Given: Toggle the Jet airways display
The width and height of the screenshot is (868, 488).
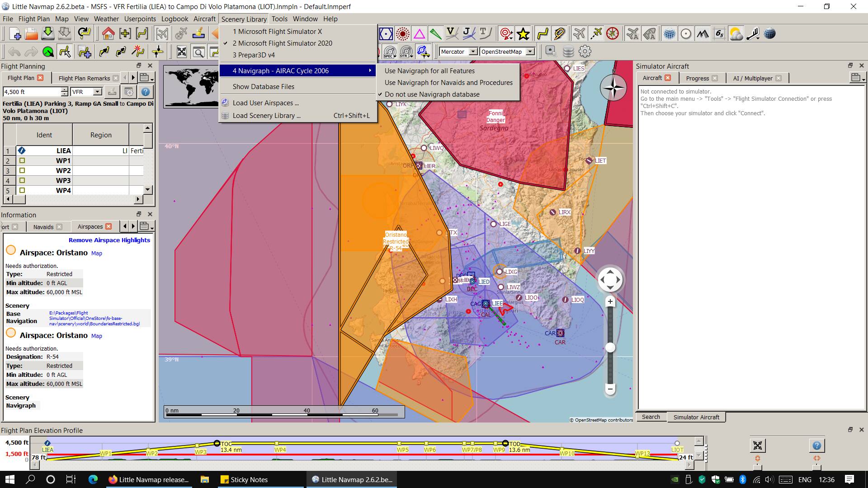Looking at the screenshot, I should (468, 34).
